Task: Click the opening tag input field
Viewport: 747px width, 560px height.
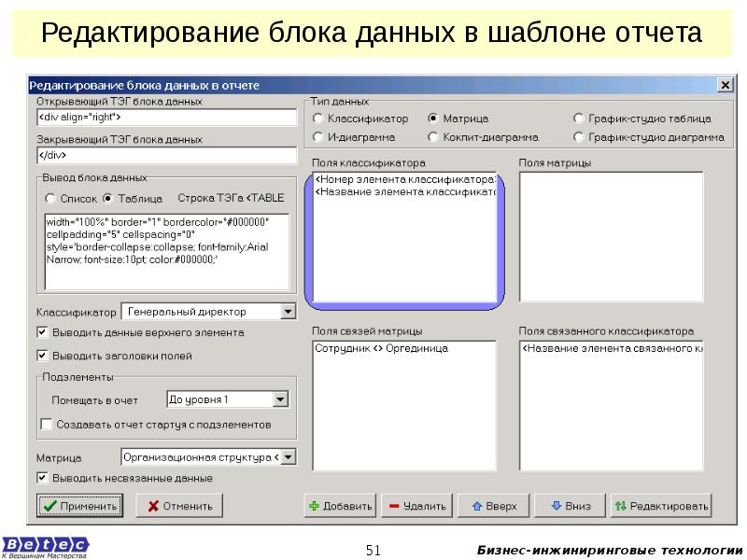Action: pos(164,119)
